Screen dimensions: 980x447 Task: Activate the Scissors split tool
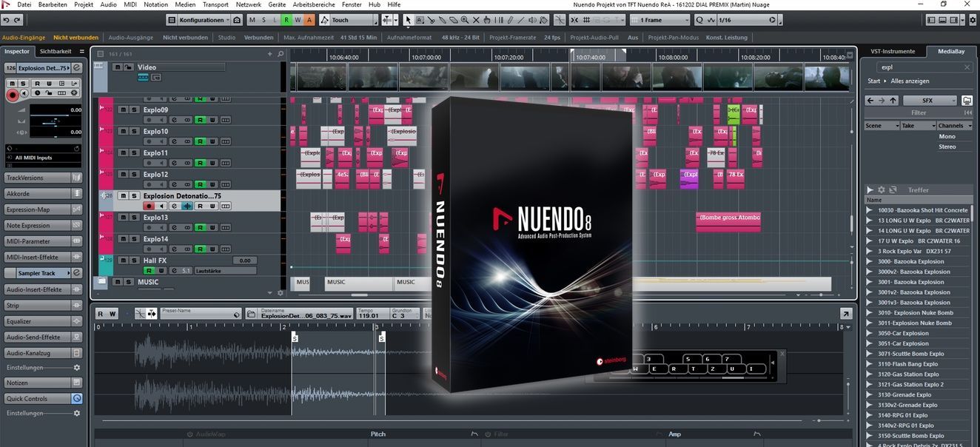coord(432,21)
